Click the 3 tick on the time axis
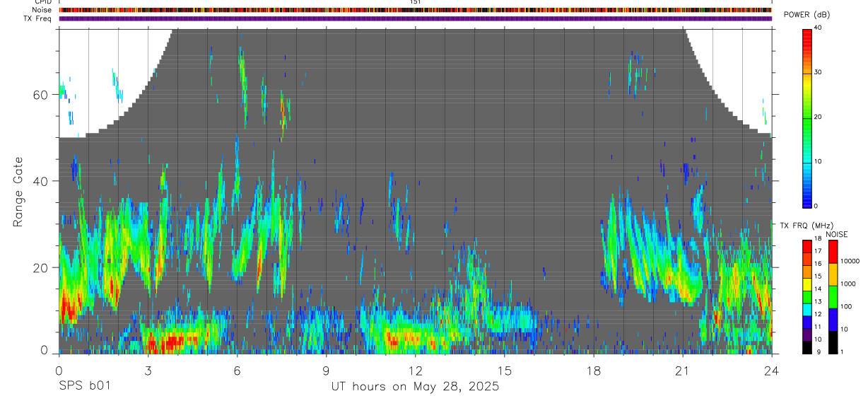The width and height of the screenshot is (868, 401). tap(147, 370)
